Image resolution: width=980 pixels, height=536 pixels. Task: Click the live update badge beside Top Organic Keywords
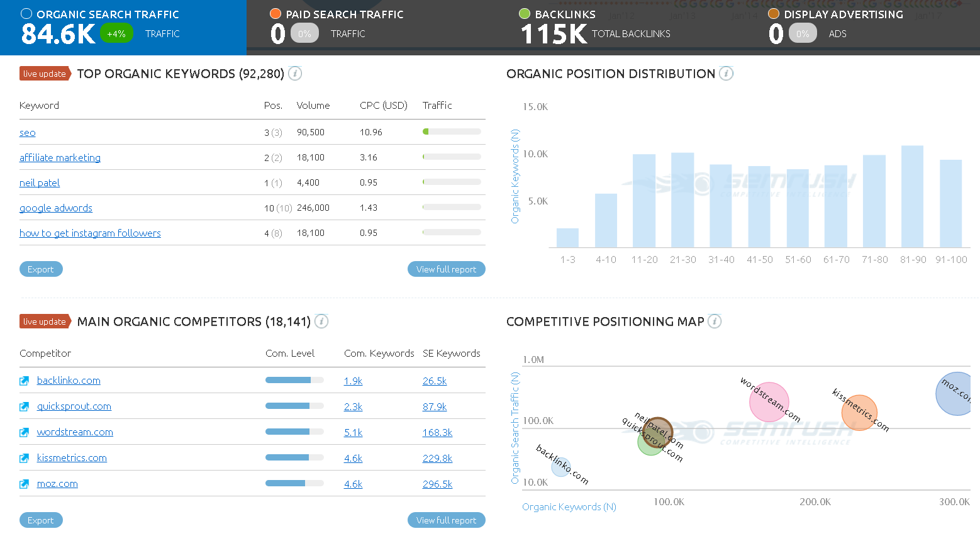tap(45, 74)
